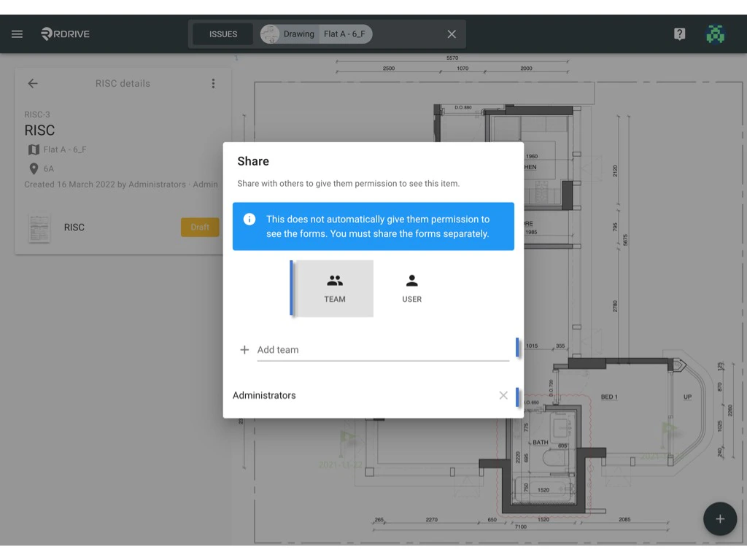Remove Administrators from shared teams
This screenshot has height=560, width=747.
[x=503, y=395]
